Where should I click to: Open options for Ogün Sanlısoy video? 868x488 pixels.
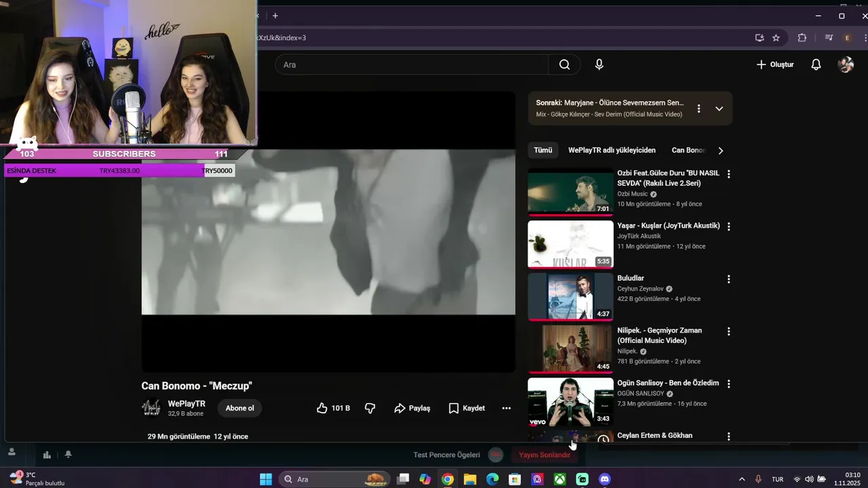728,384
